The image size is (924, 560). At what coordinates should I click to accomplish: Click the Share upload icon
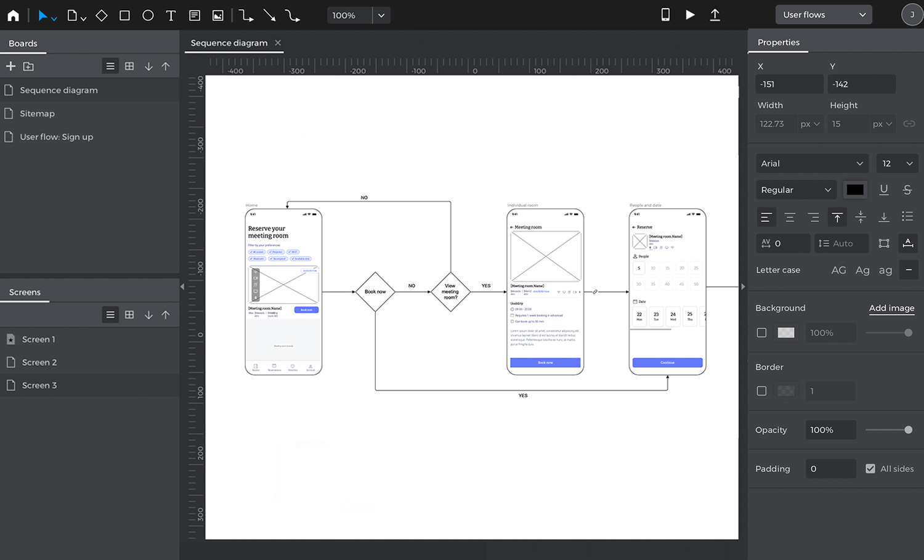pyautogui.click(x=715, y=15)
